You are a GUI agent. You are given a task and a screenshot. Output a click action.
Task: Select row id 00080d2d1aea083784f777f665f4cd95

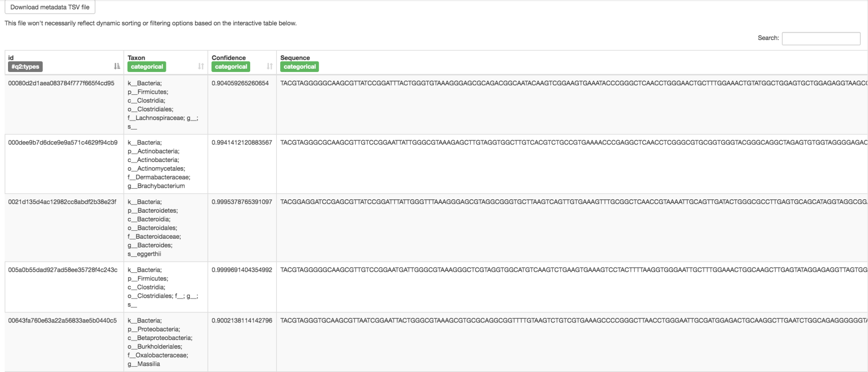(x=61, y=83)
